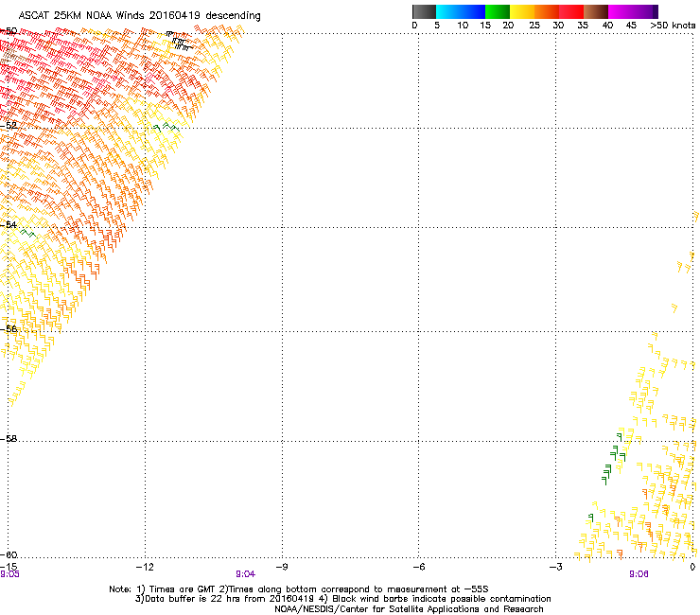Click the -52 latitude axis label
This screenshot has height=615, width=700.
pyautogui.click(x=9, y=126)
